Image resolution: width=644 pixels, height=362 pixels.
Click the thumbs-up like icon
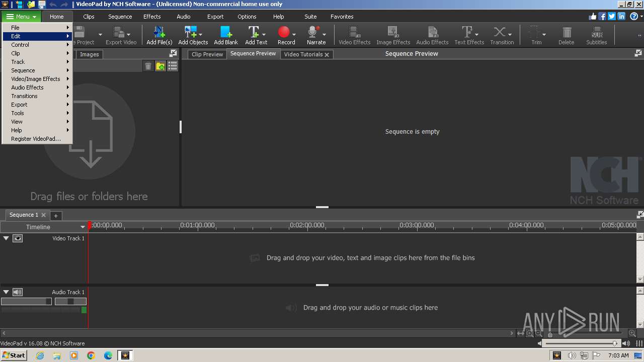593,16
